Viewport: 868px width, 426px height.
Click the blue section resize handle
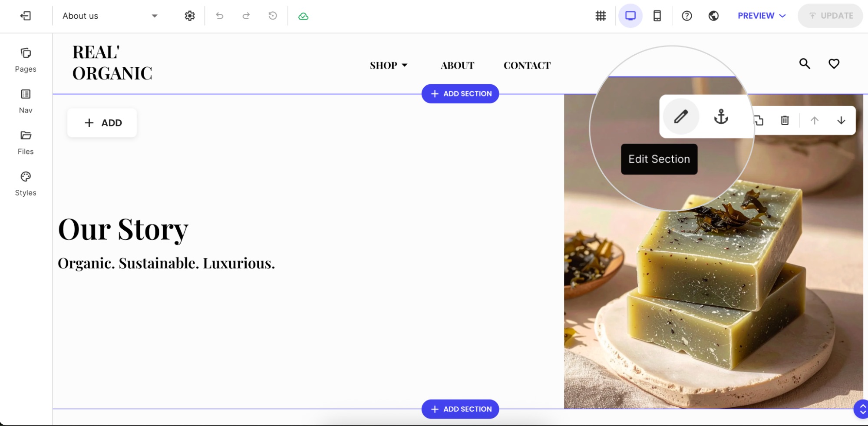point(862,409)
